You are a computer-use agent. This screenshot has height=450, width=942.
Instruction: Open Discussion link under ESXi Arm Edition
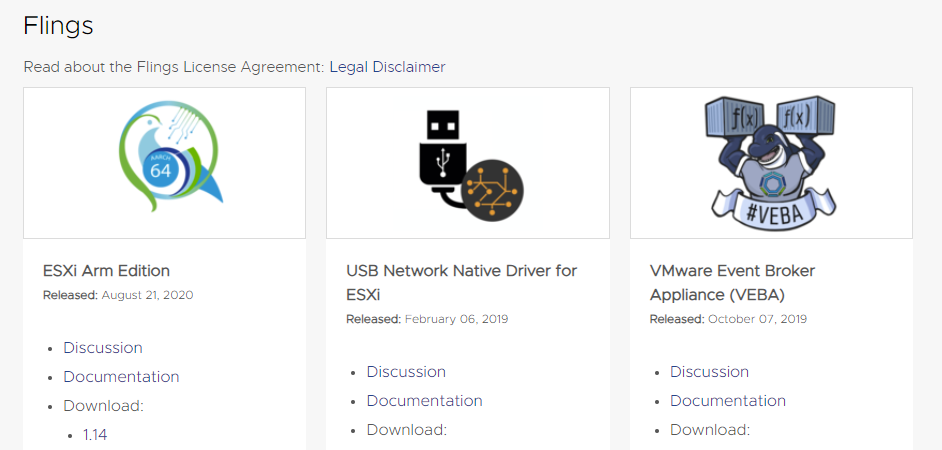click(x=103, y=348)
